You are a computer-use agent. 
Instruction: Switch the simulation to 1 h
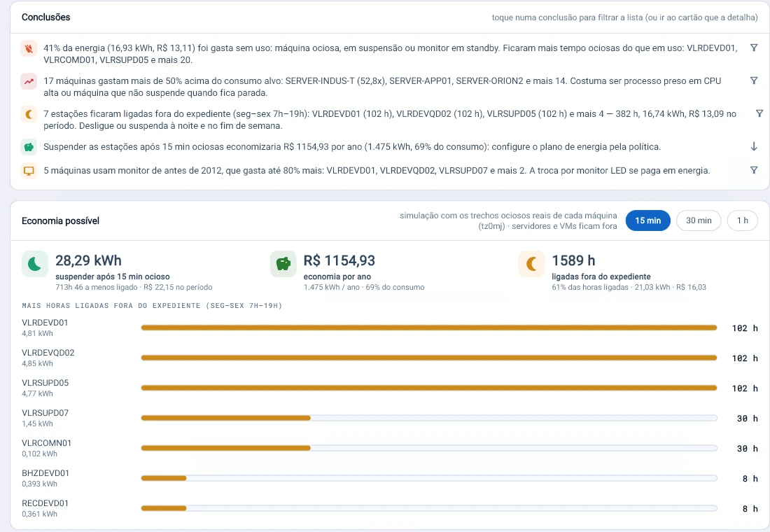pos(743,220)
